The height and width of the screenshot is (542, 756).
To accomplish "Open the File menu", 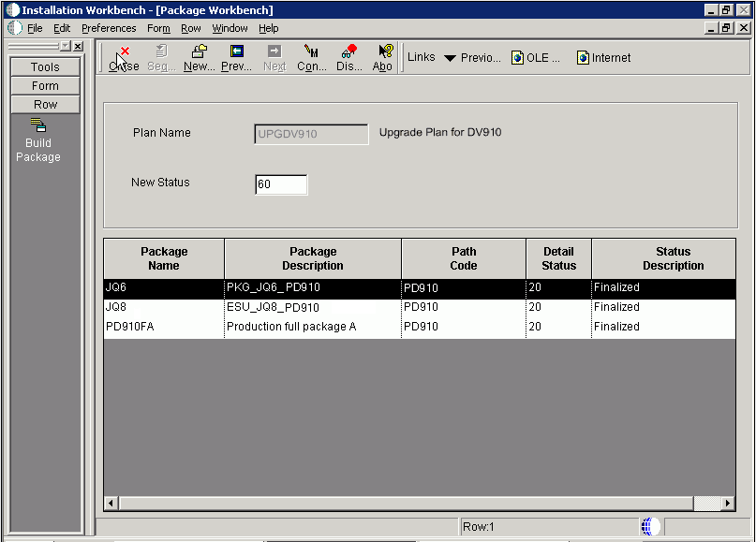I will click(x=35, y=28).
